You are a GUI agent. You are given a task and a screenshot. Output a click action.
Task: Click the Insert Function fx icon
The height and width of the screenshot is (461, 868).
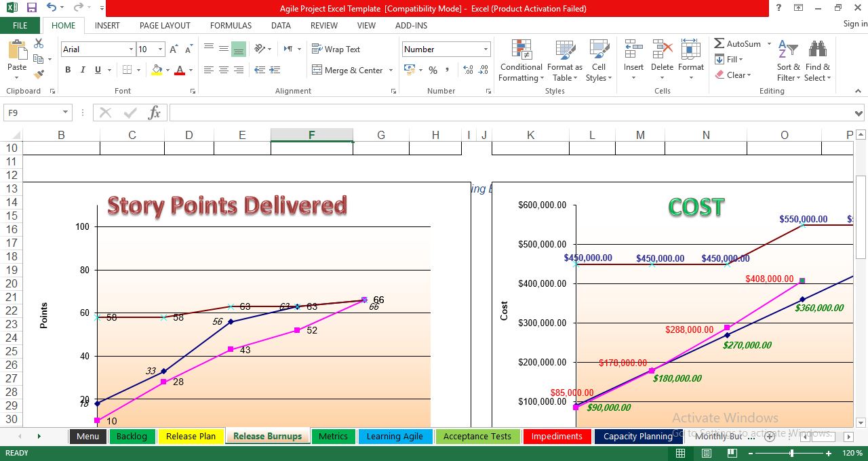coord(154,113)
